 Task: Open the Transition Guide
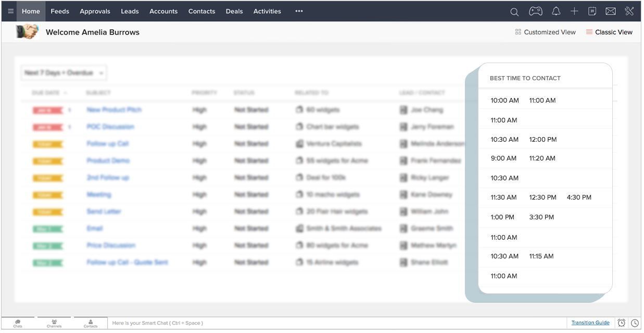(590, 323)
